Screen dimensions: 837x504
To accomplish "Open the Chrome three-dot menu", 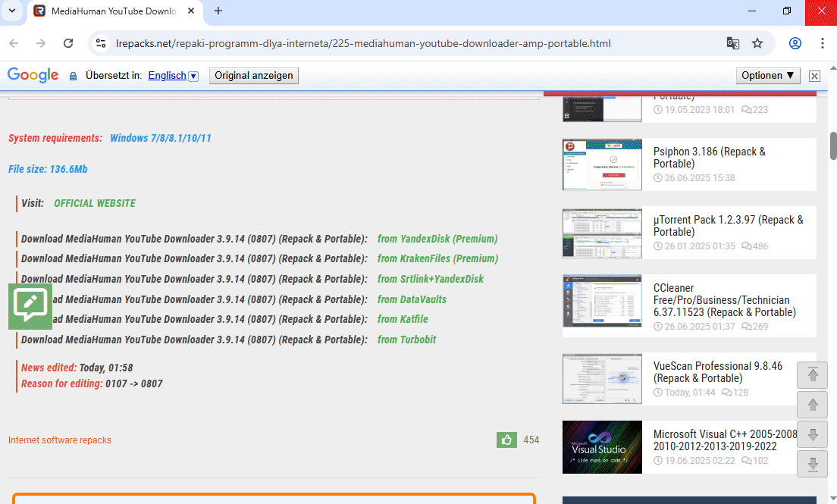I will click(822, 43).
